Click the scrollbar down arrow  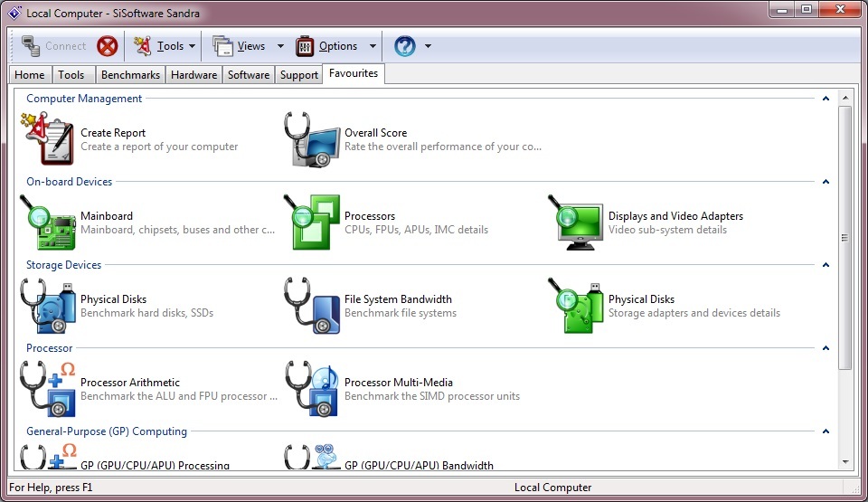[x=844, y=461]
